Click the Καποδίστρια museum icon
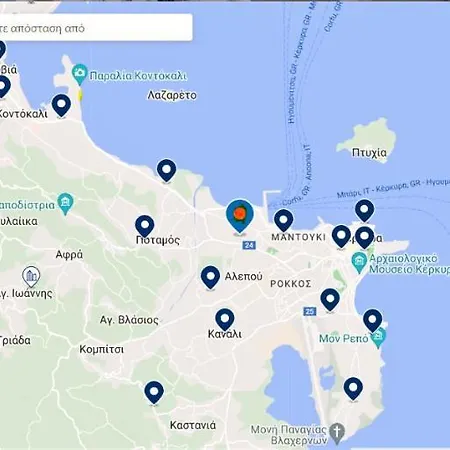The image size is (450, 450). point(65,204)
